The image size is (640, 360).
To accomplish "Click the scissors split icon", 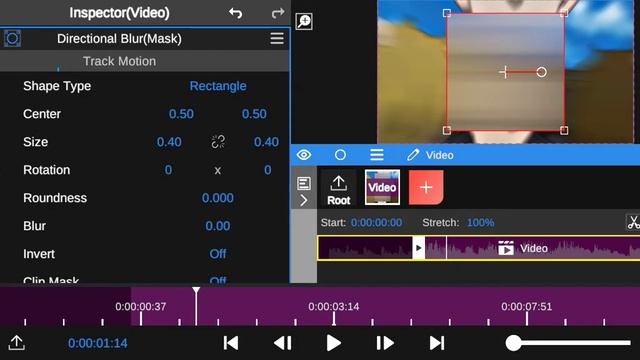I will [633, 222].
